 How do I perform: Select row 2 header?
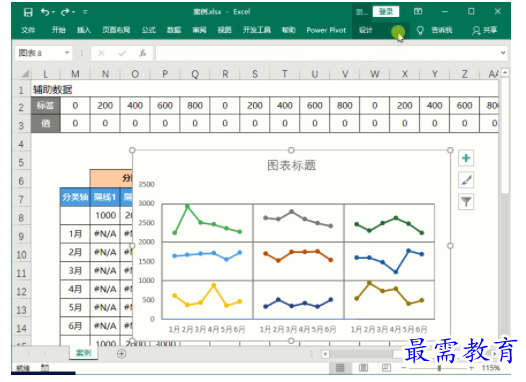(x=21, y=107)
